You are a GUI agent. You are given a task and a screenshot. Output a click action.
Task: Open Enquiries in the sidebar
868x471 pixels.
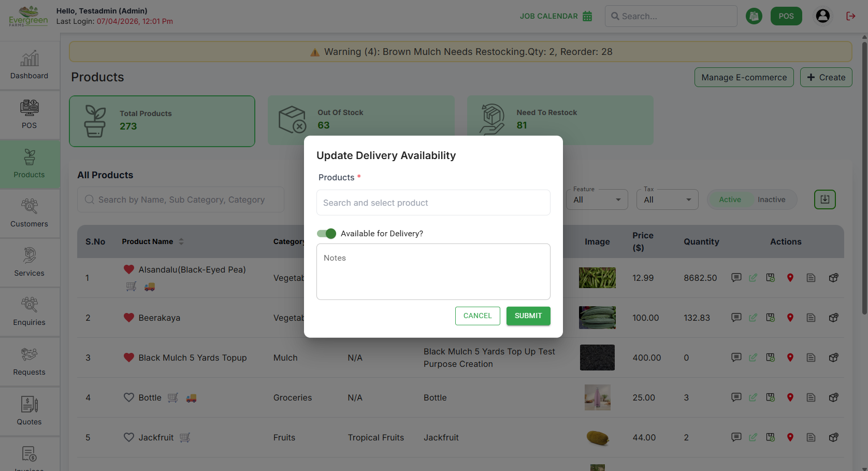tap(30, 311)
